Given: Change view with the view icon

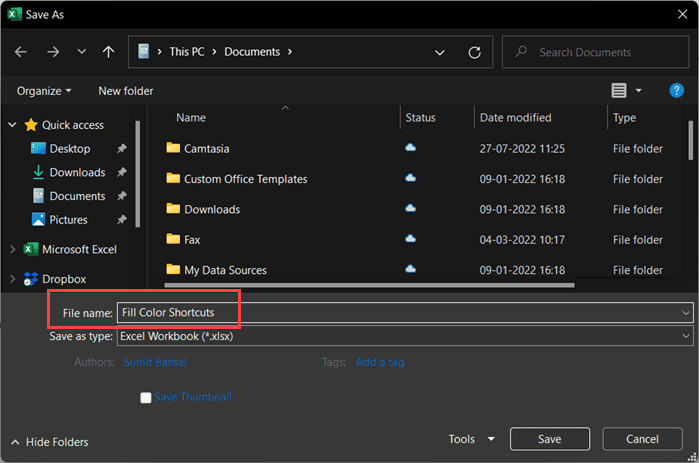Looking at the screenshot, I should [x=619, y=90].
